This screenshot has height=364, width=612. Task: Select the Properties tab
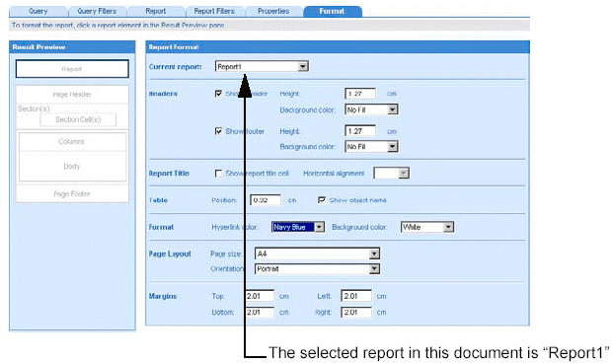[x=273, y=11]
